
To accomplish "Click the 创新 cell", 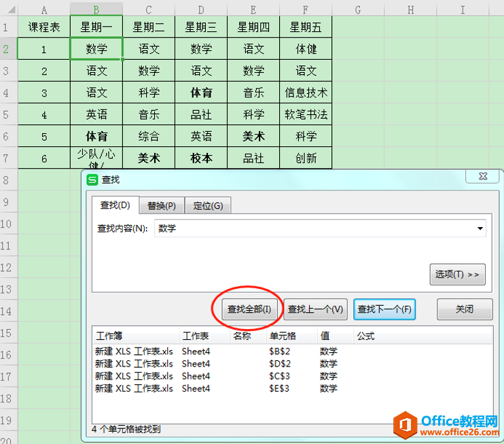I will pos(306,158).
